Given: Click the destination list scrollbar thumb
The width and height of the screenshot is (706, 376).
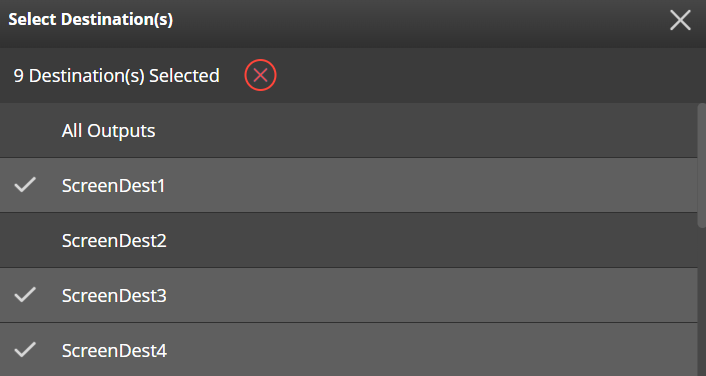Looking at the screenshot, I should 701,165.
